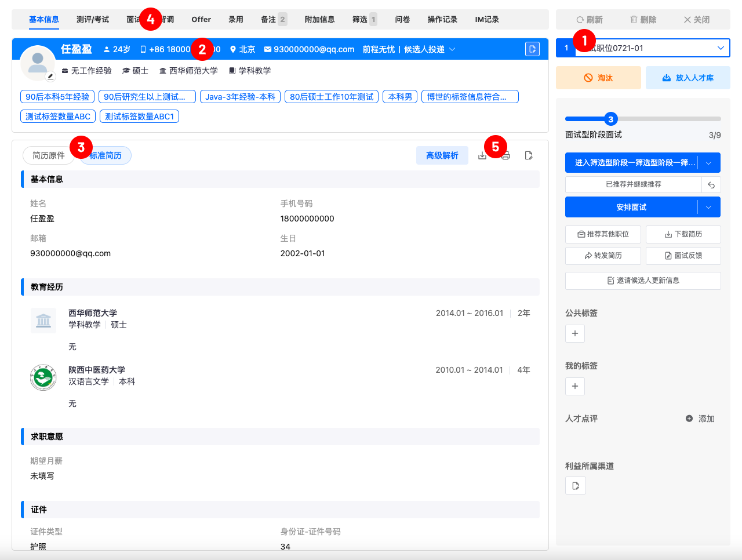Expand the 安排面试 dropdown arrow
Viewport: 742px width, 560px height.
[709, 207]
